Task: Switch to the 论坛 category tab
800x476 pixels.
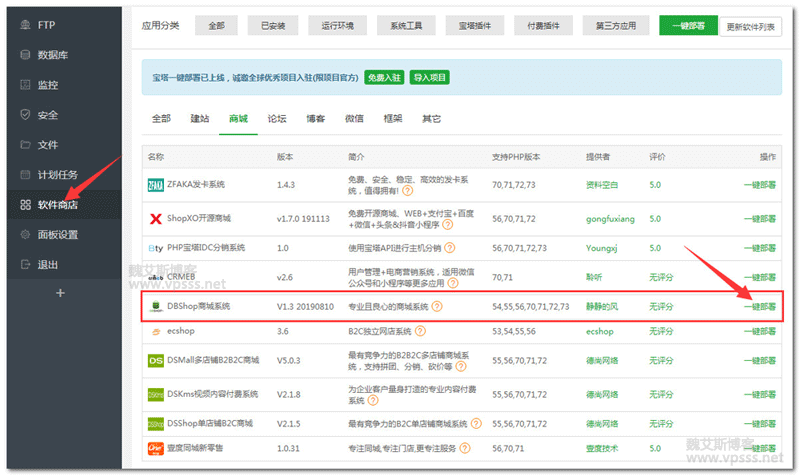Action: pos(277,118)
